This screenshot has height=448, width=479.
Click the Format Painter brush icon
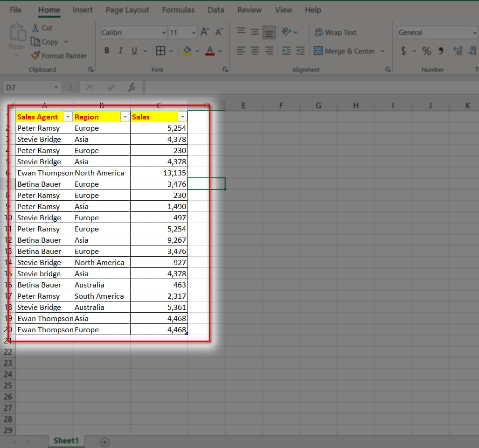click(x=35, y=56)
